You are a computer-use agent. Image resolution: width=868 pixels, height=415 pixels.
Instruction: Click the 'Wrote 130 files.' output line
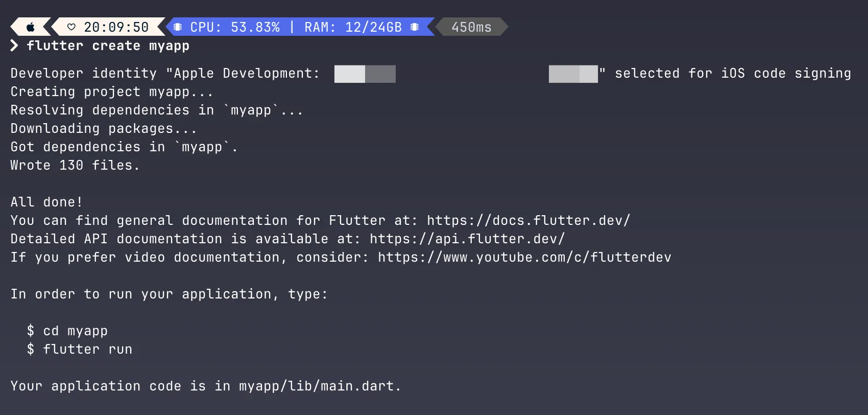(75, 165)
